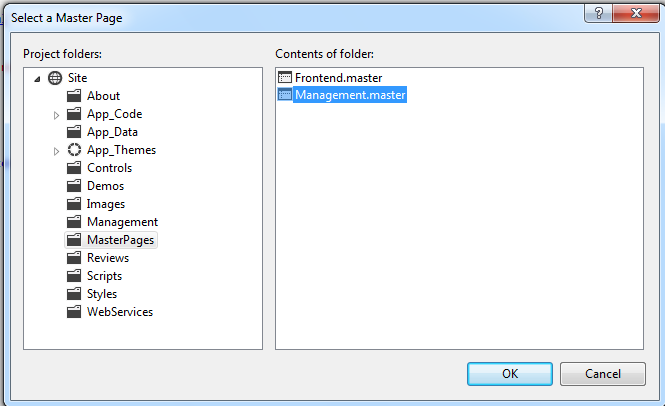Collapse the Site root node
The width and height of the screenshot is (665, 406).
38,79
